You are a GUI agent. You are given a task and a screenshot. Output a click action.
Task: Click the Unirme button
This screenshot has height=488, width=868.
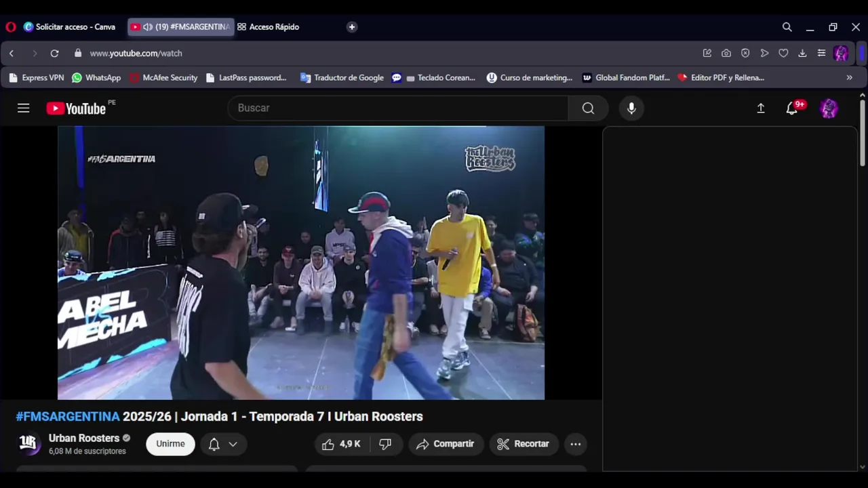(170, 444)
